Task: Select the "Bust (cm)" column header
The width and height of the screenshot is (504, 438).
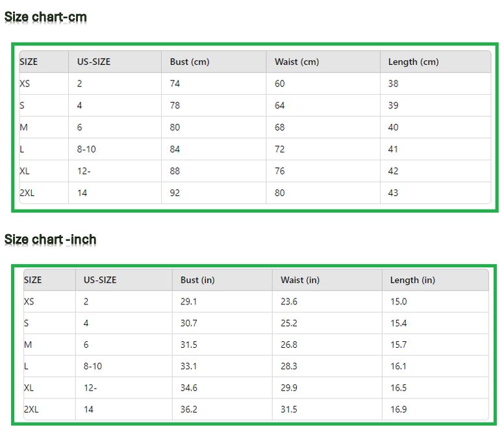Action: [190, 62]
